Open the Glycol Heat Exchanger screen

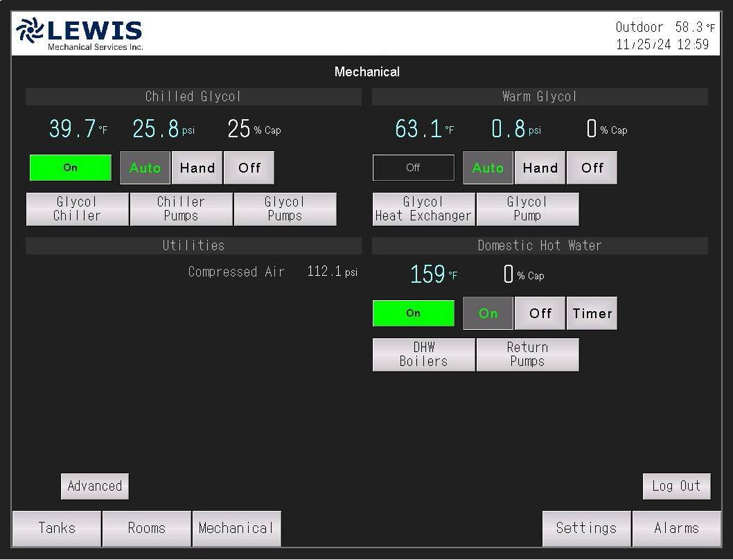[423, 209]
